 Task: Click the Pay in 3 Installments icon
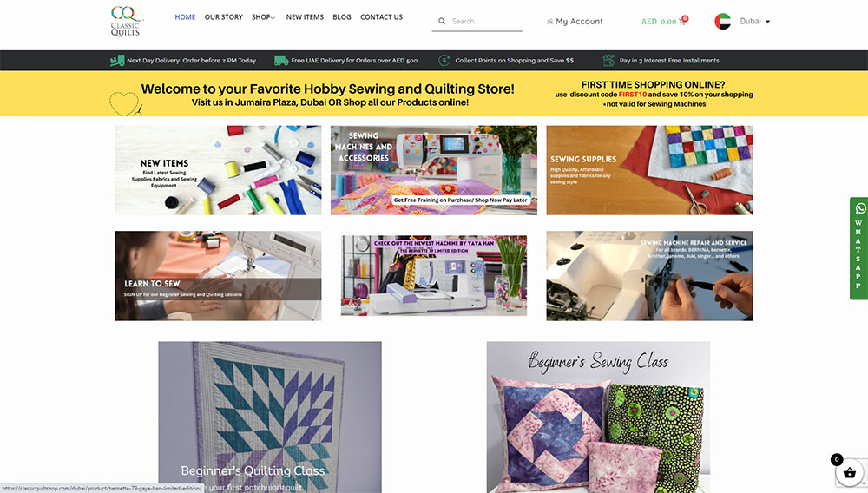pos(608,60)
